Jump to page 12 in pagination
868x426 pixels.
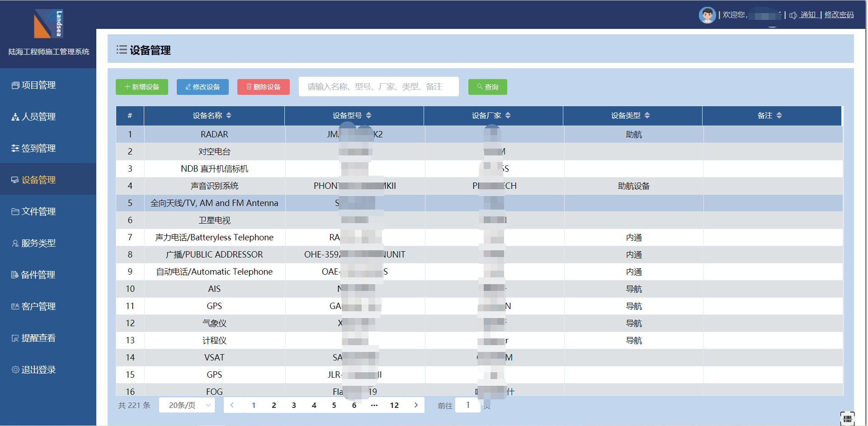click(x=394, y=405)
